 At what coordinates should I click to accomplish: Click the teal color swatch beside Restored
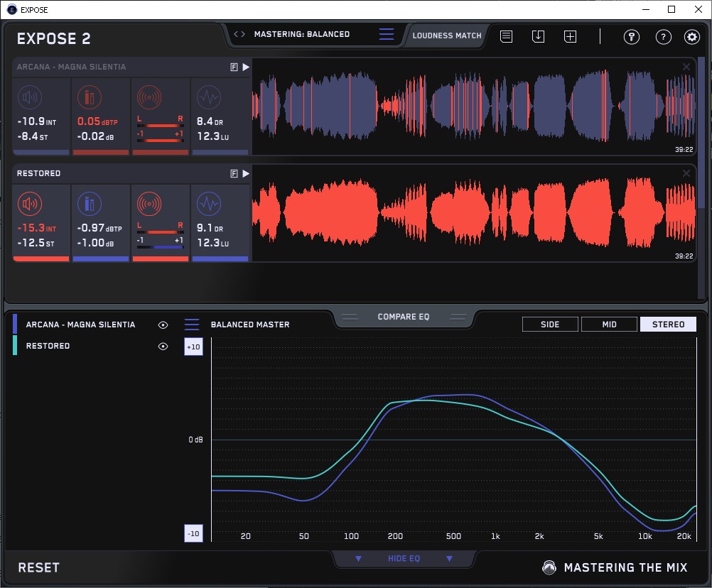point(15,345)
